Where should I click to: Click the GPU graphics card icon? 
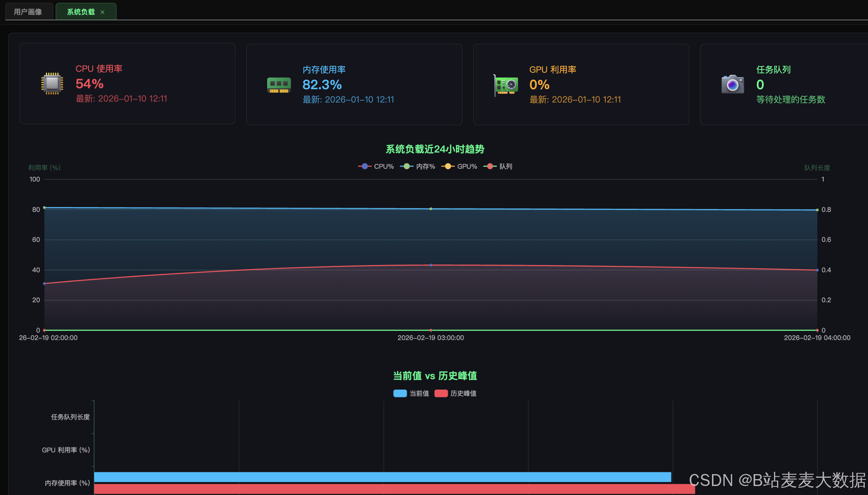(x=506, y=85)
